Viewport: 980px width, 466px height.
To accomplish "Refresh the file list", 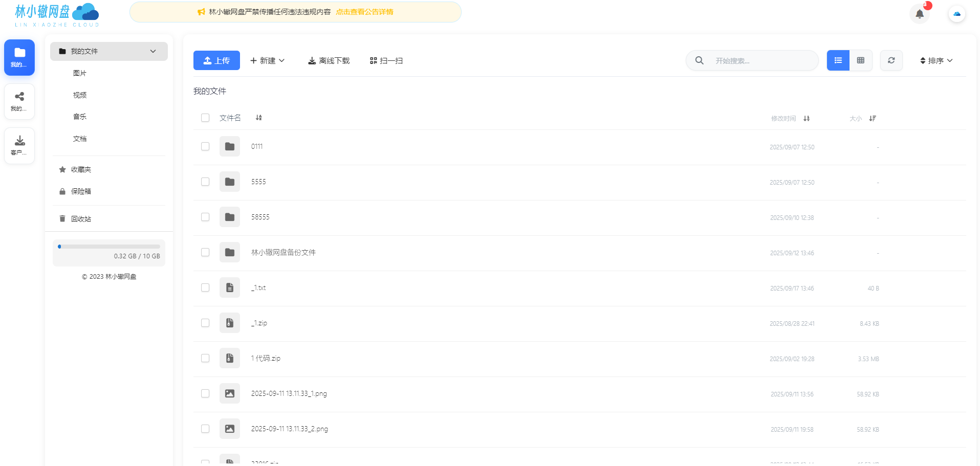I will [891, 60].
